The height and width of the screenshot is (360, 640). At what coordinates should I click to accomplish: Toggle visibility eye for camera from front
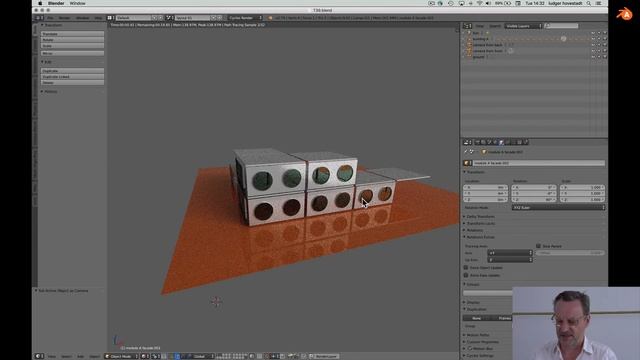[593, 51]
